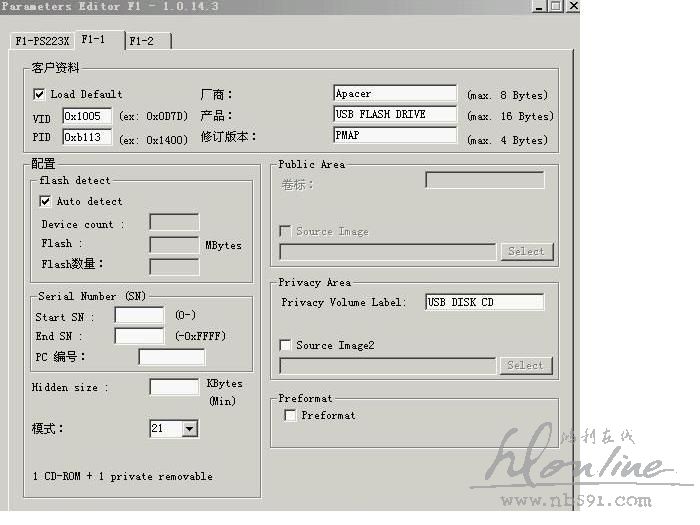Click the Hidden size input field
The height and width of the screenshot is (525, 700).
coord(174,387)
